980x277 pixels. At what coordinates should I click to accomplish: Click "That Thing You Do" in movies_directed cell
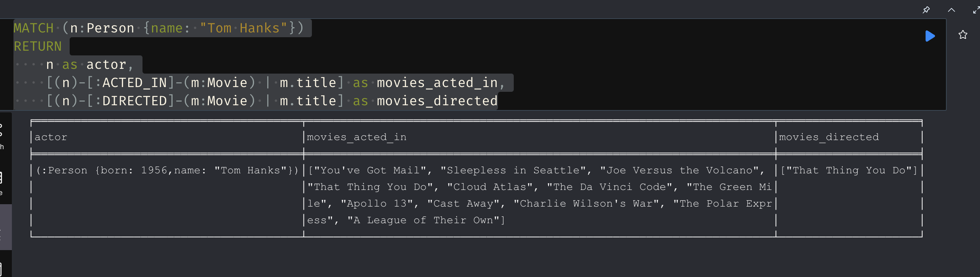[849, 170]
